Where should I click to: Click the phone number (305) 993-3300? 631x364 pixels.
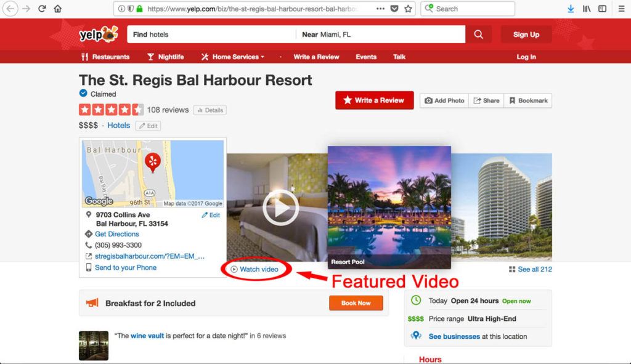pos(118,245)
